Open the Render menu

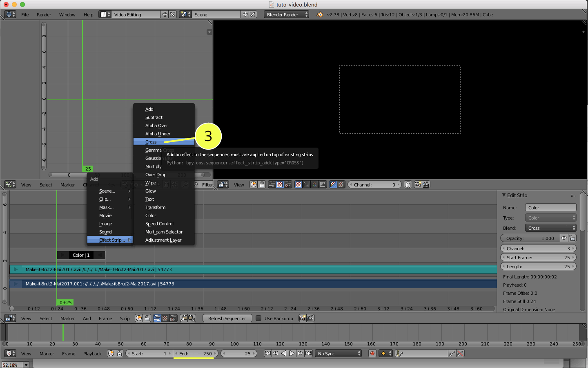pyautogui.click(x=44, y=15)
